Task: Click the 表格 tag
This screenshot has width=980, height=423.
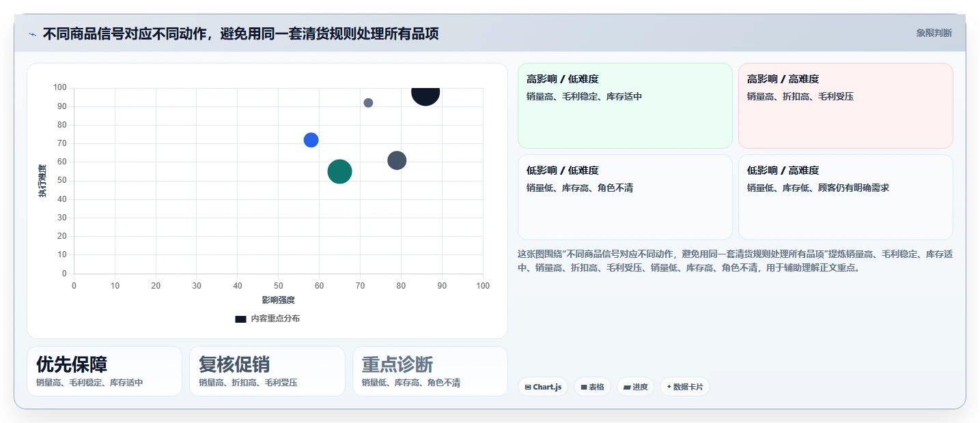Action: 592,387
